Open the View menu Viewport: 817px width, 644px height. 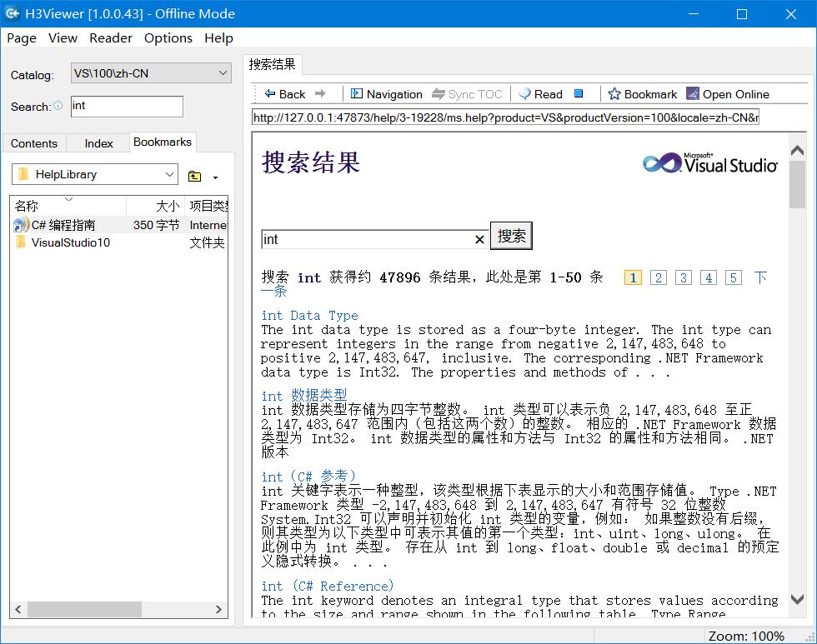[63, 38]
